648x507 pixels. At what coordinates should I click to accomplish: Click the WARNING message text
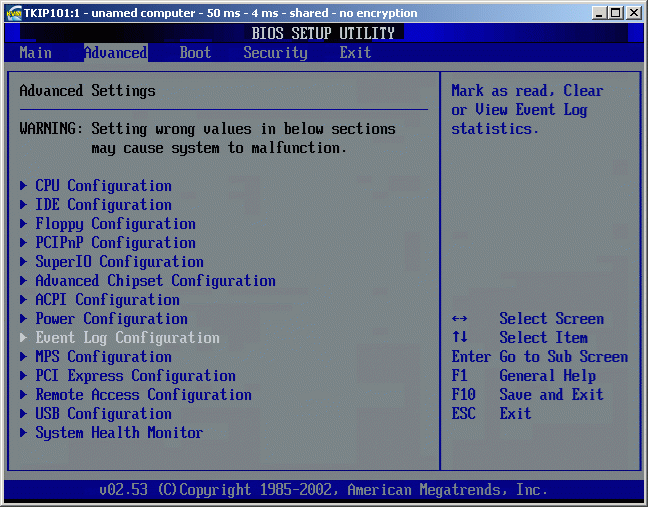(207, 138)
